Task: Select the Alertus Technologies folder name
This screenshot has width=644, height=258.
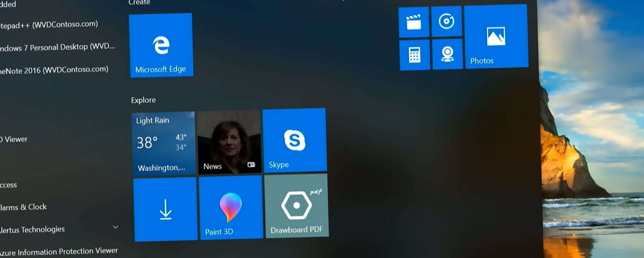Action: point(32,229)
